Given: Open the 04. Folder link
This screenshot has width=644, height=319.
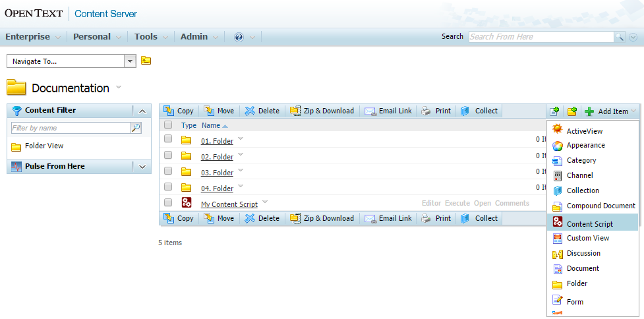Looking at the screenshot, I should (x=217, y=188).
